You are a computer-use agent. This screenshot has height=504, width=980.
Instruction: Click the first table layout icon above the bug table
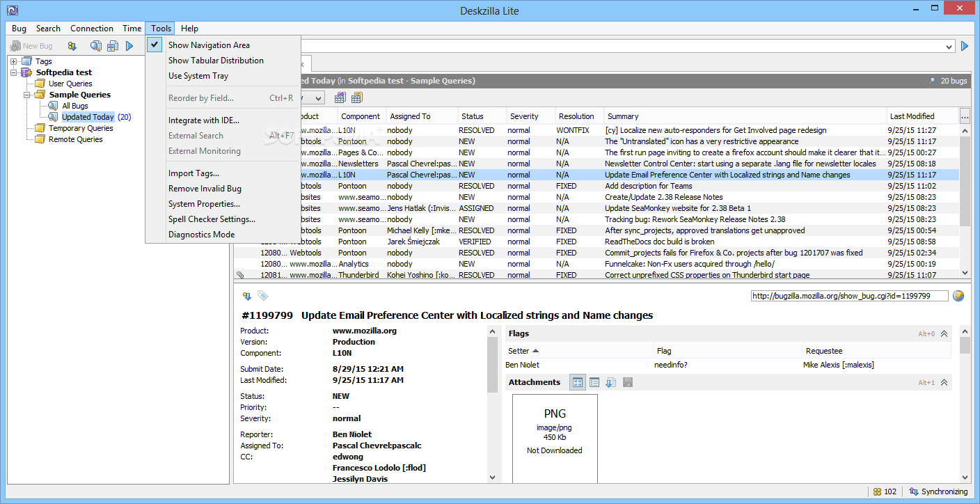tap(340, 97)
